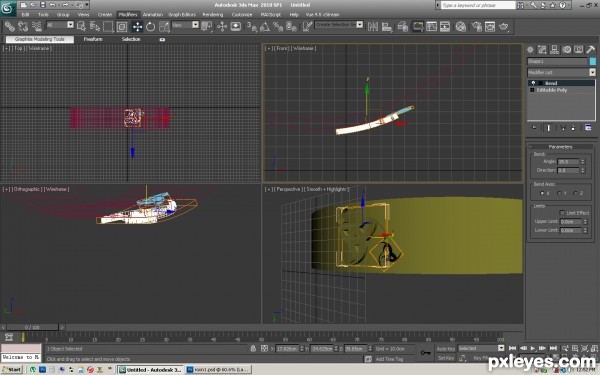Open the Select by Name dialog

(x=95, y=26)
